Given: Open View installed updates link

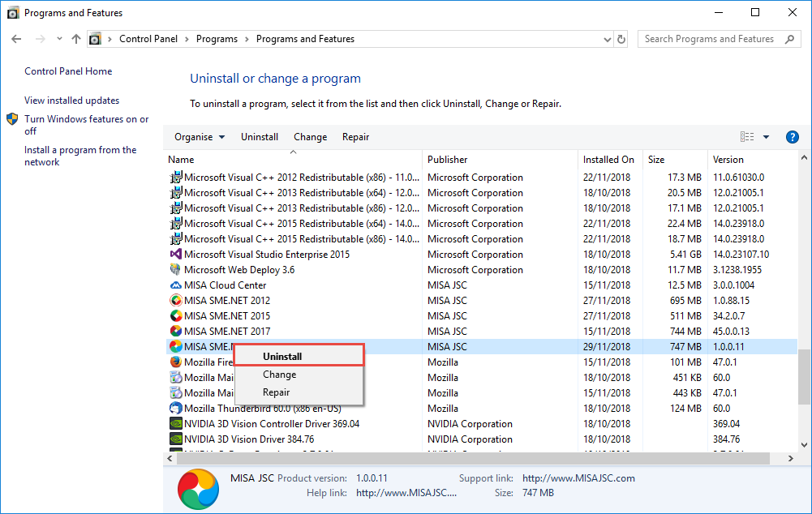Looking at the screenshot, I should pyautogui.click(x=71, y=101).
